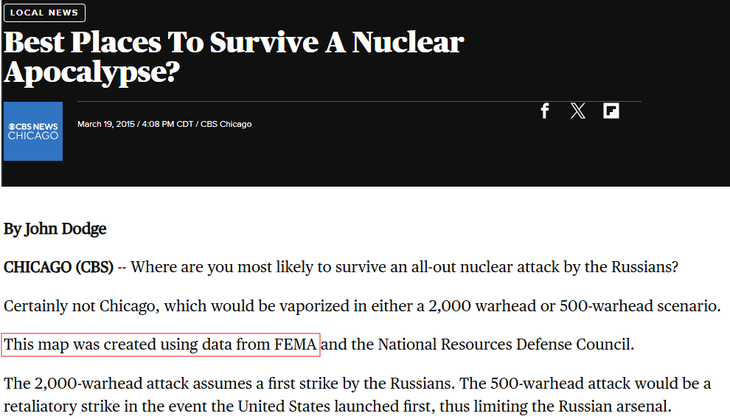The height and width of the screenshot is (419, 730).
Task: Share the article on X
Action: click(577, 111)
